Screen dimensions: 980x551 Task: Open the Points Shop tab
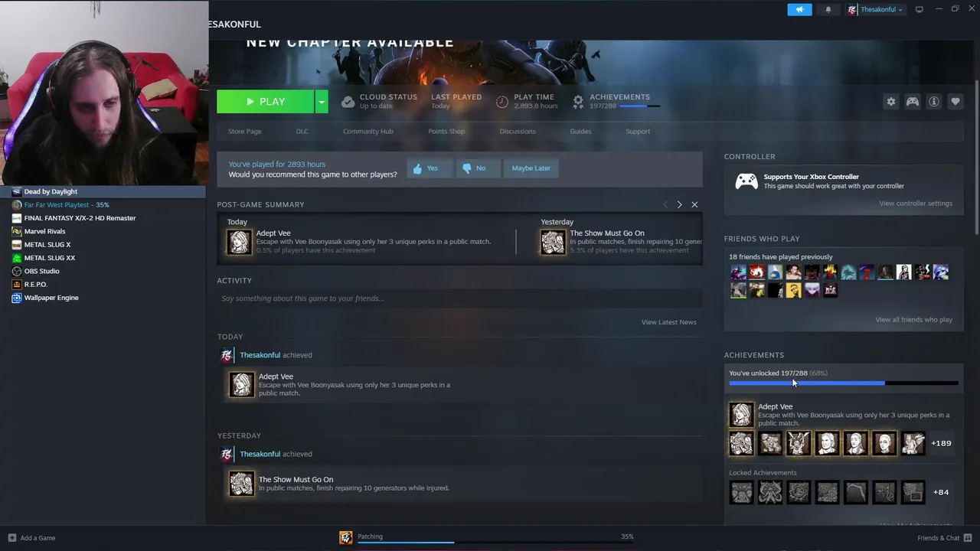446,132
